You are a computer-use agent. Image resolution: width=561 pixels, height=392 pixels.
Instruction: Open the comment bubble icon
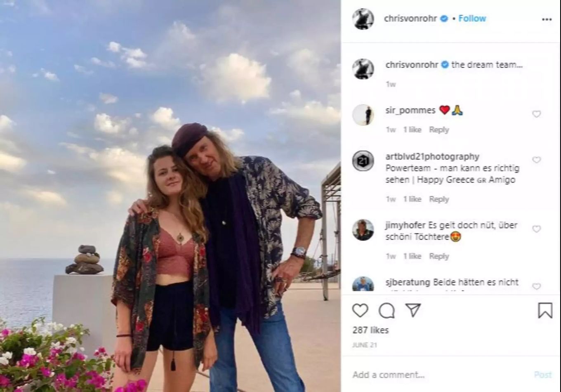387,310
